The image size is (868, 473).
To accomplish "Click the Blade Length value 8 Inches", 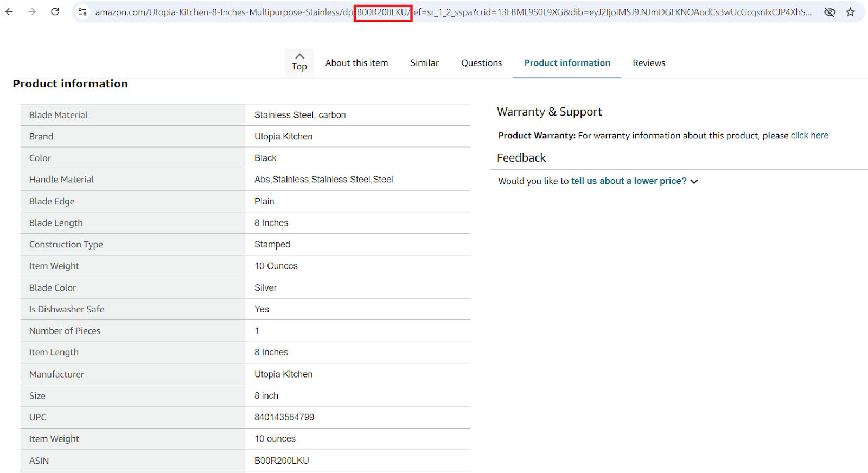I will point(271,223).
